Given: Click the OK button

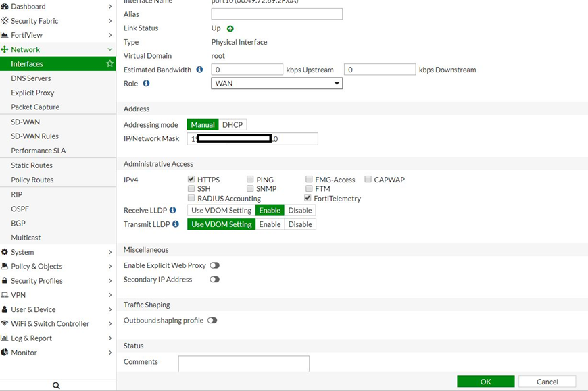Looking at the screenshot, I should (x=485, y=382).
